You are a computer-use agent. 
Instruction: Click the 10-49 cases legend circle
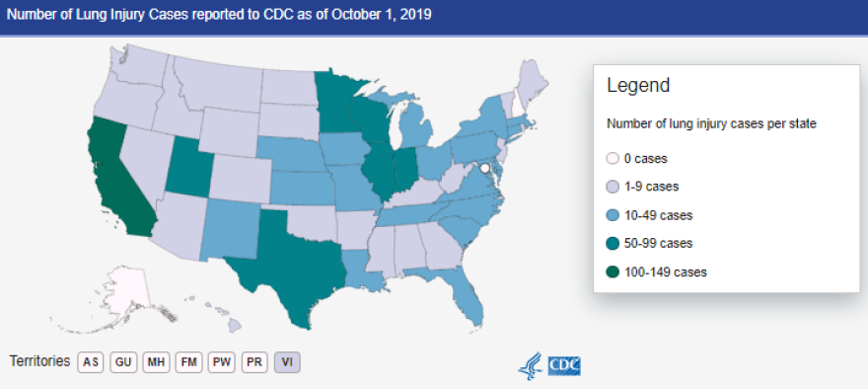(x=613, y=215)
